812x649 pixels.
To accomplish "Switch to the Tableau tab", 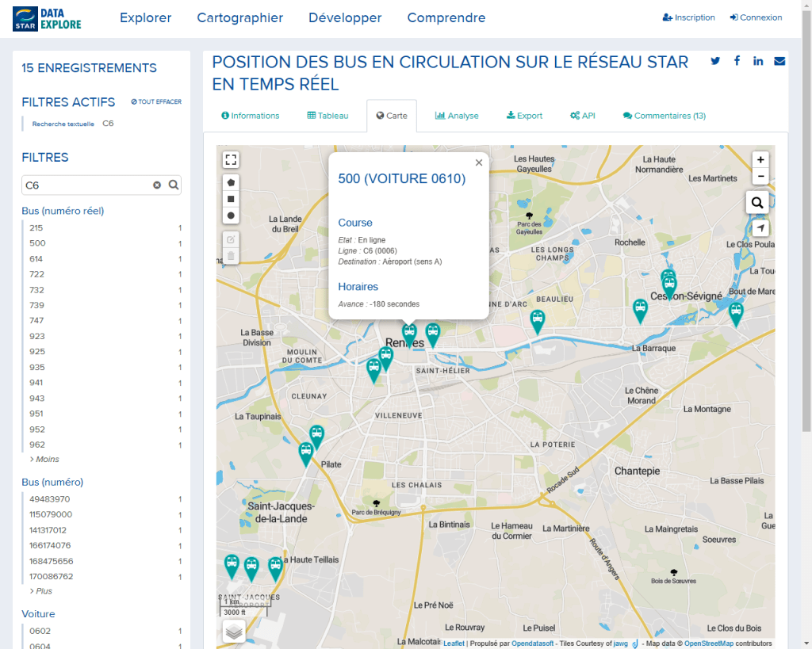I will [327, 116].
